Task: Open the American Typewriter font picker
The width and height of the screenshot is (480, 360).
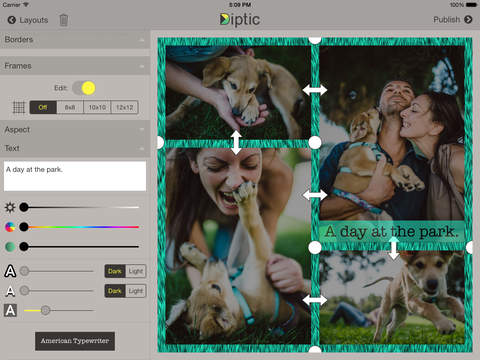Action: coord(75,341)
